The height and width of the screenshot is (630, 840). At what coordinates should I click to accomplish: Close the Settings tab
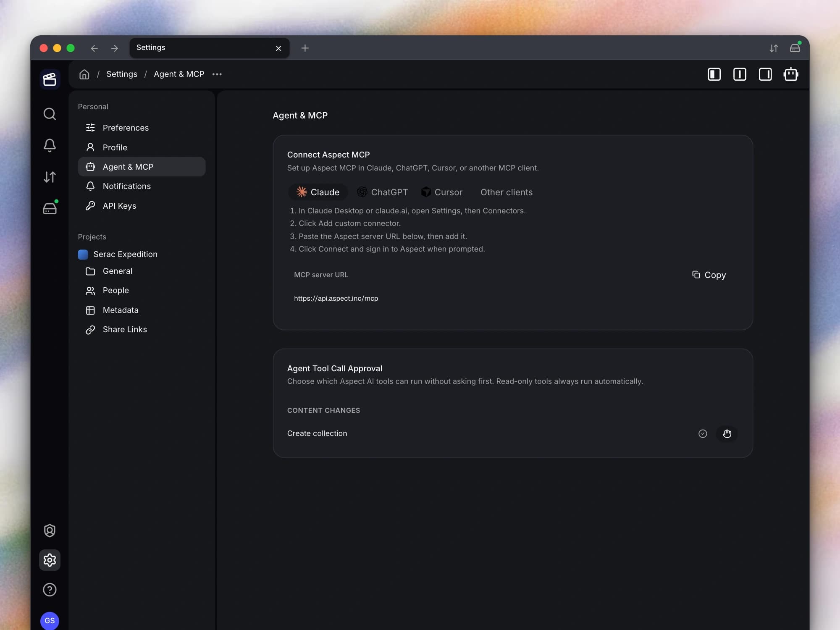tap(278, 48)
